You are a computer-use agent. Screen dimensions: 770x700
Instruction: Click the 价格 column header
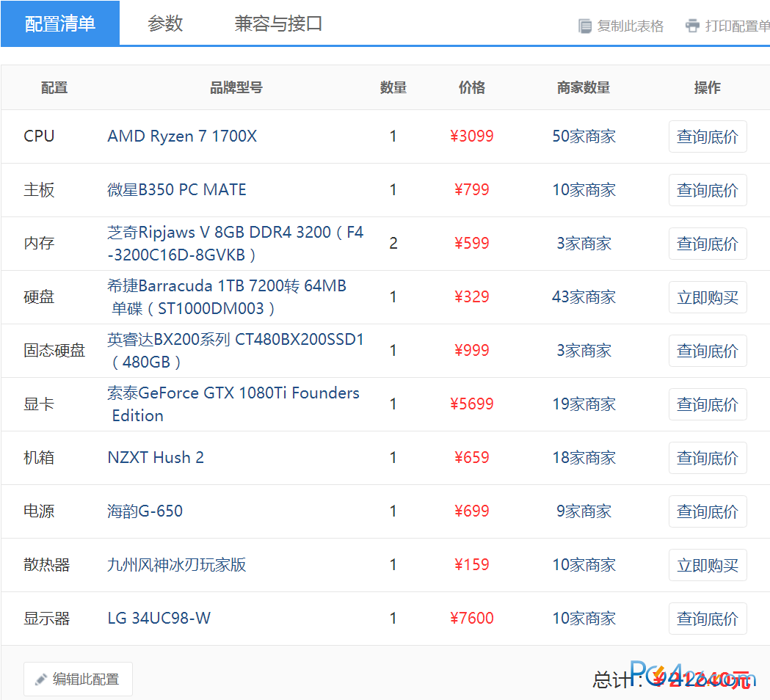click(472, 87)
